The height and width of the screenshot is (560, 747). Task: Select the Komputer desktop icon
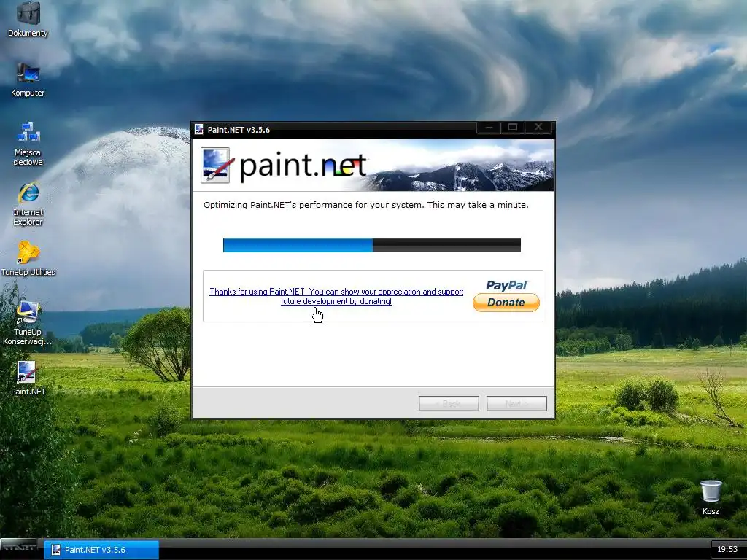[28, 79]
